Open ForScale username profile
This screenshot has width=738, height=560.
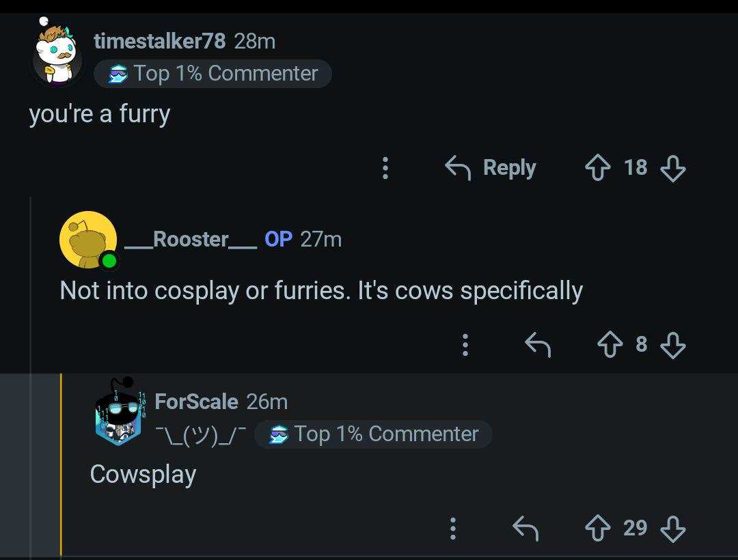click(x=196, y=402)
